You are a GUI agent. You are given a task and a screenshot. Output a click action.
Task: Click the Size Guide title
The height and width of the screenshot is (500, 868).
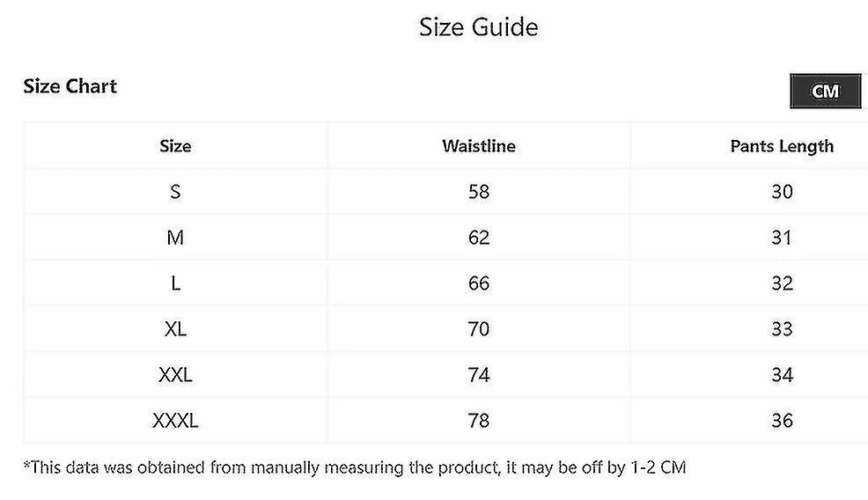(478, 26)
